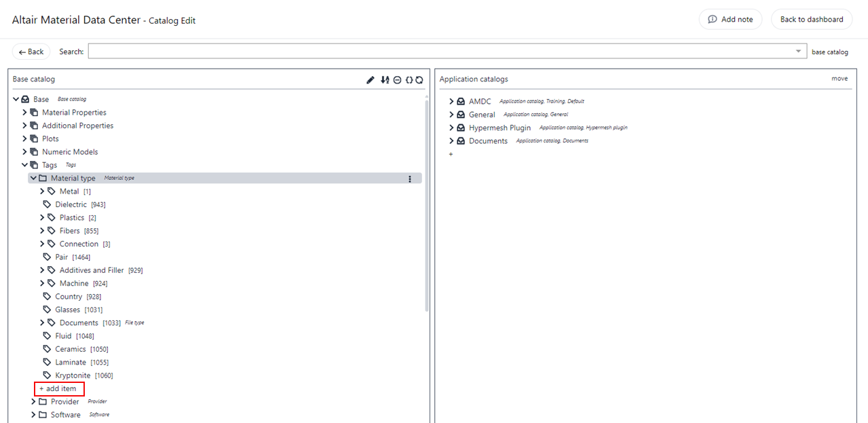The image size is (868, 423).
Task: Click the minus-circle collapse icon in Base catalog header
Action: click(398, 79)
